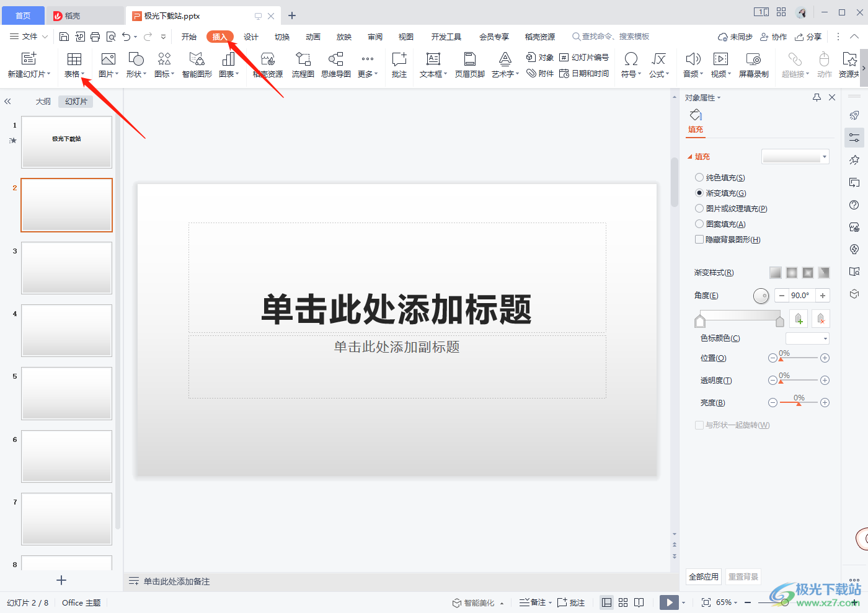The width and height of the screenshot is (868, 613).
Task: Start slideshow with play button
Action: tap(669, 602)
